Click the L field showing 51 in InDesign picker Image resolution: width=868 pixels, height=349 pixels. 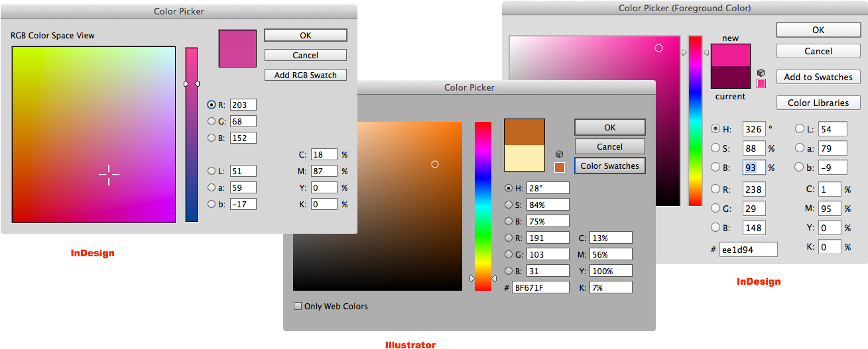coord(243,171)
